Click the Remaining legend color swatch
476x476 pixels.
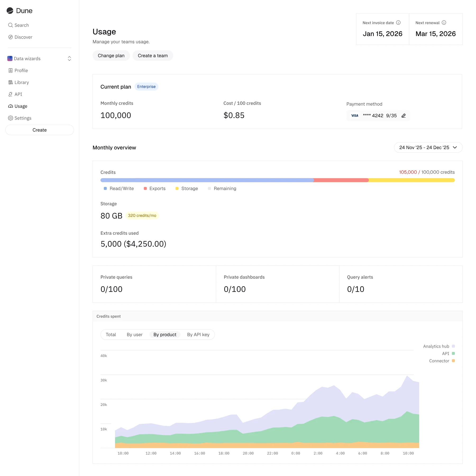tap(209, 189)
